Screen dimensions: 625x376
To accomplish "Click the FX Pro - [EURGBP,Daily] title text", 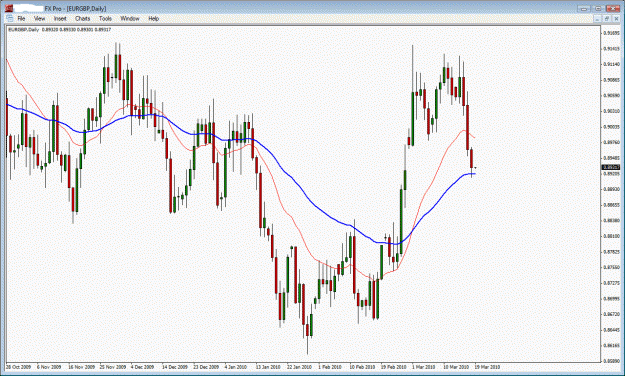I will click(x=75, y=8).
